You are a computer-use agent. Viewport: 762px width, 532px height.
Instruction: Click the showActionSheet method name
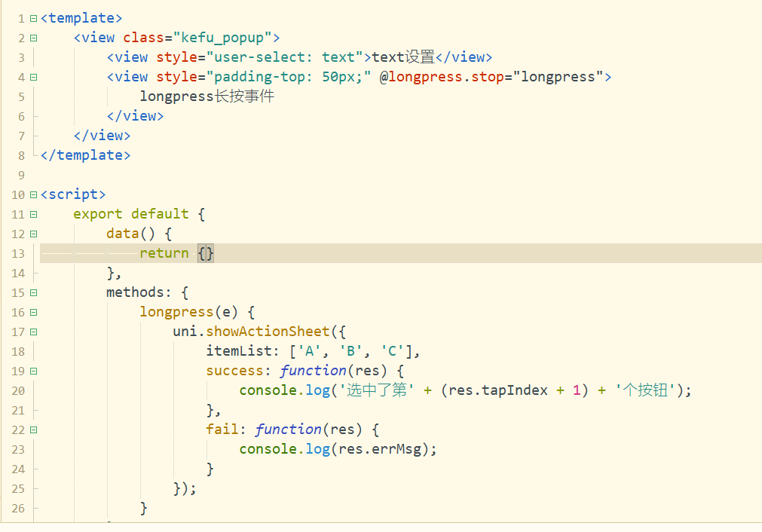pos(268,332)
